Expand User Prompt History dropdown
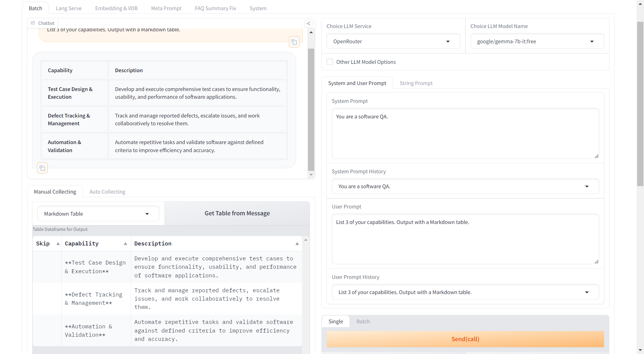This screenshot has width=644, height=354. click(x=465, y=292)
